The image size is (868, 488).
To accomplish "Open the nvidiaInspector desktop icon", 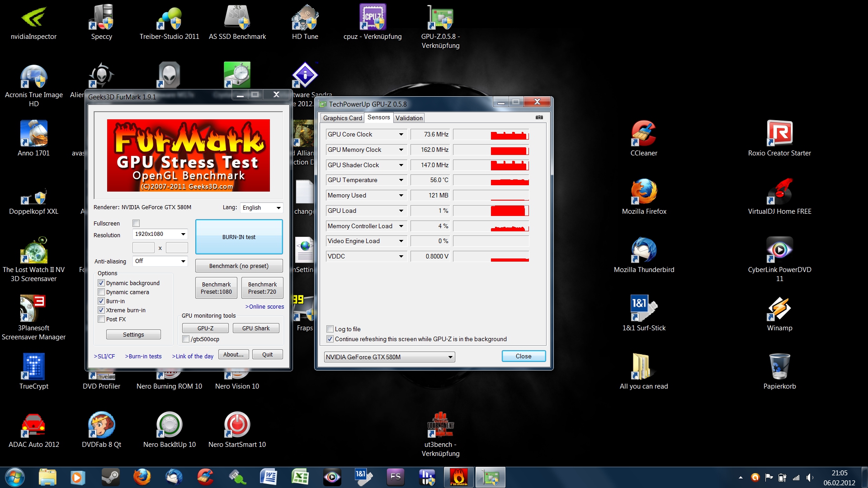I will click(34, 23).
